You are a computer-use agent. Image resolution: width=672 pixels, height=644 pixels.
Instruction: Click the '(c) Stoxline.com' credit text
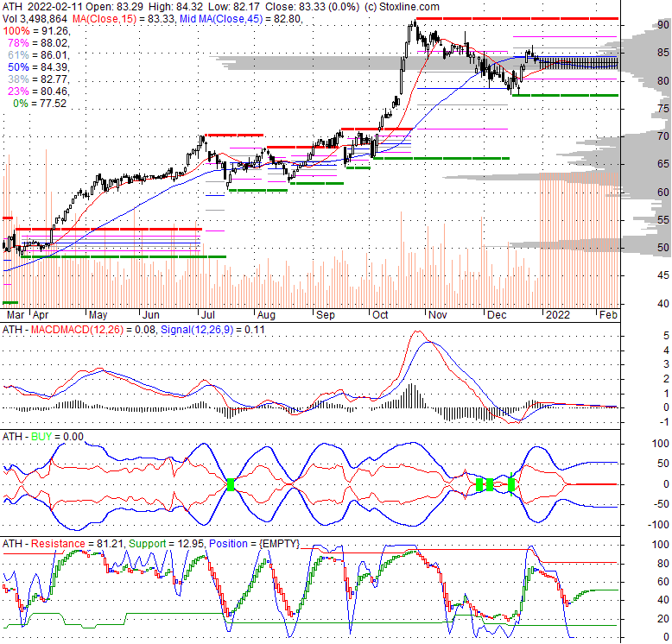(x=402, y=7)
